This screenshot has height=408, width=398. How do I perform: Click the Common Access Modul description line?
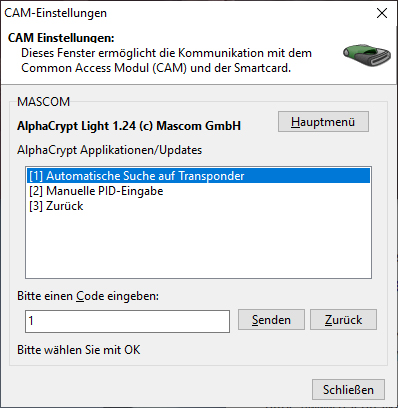coord(156,68)
